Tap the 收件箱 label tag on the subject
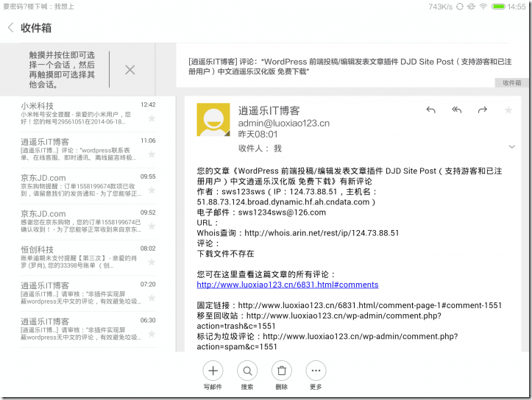This screenshot has width=532, height=400. point(511,82)
